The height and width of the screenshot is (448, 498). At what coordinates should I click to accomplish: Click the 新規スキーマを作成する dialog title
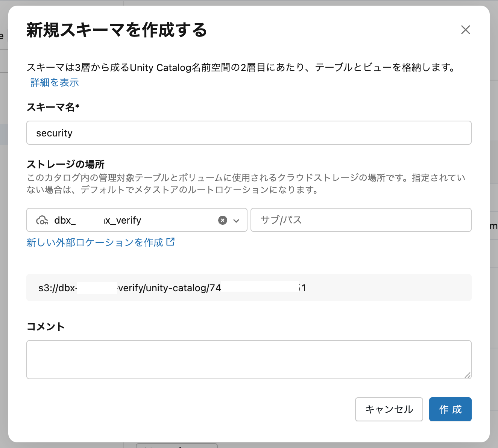click(x=117, y=30)
